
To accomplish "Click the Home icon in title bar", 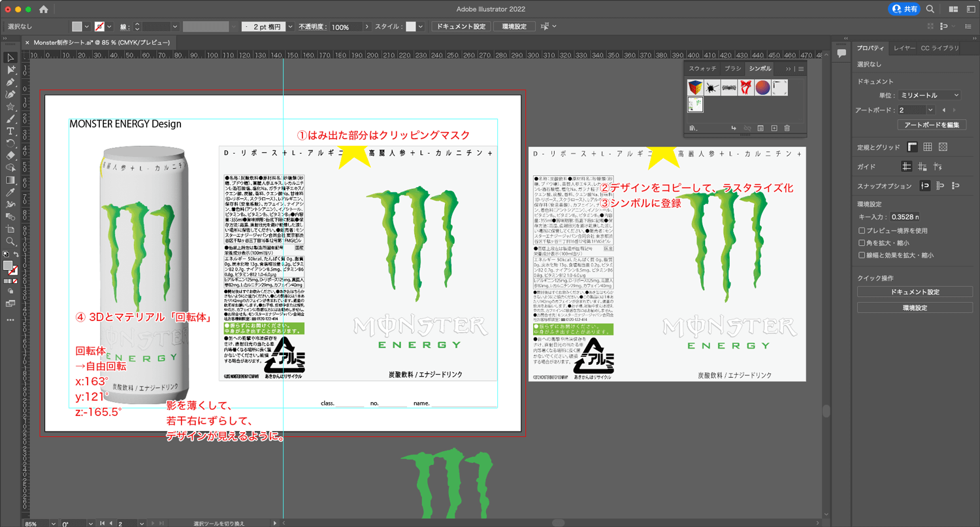I will click(x=44, y=9).
